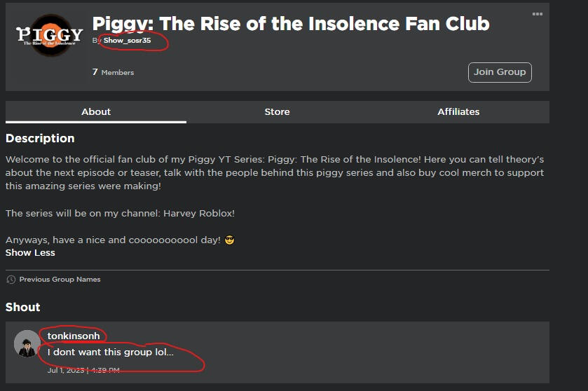Click the '7 Members' count
Viewport: 588px width, 391px height.
pos(113,72)
